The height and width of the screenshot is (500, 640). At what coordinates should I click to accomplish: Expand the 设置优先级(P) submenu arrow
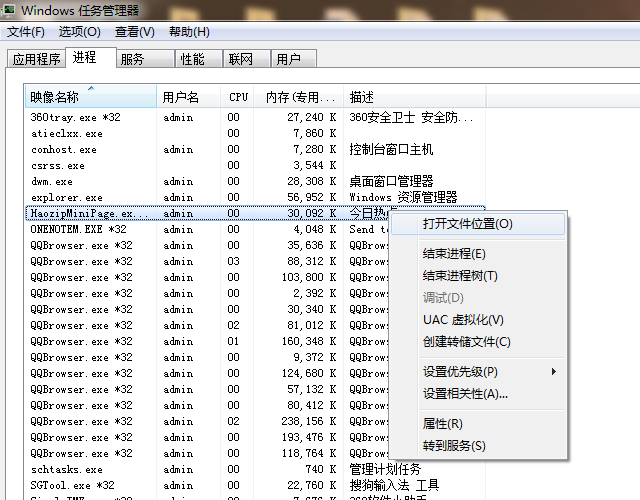(x=554, y=372)
